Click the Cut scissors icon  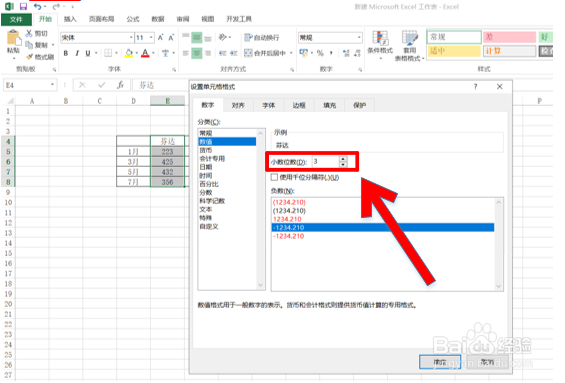tap(29, 34)
